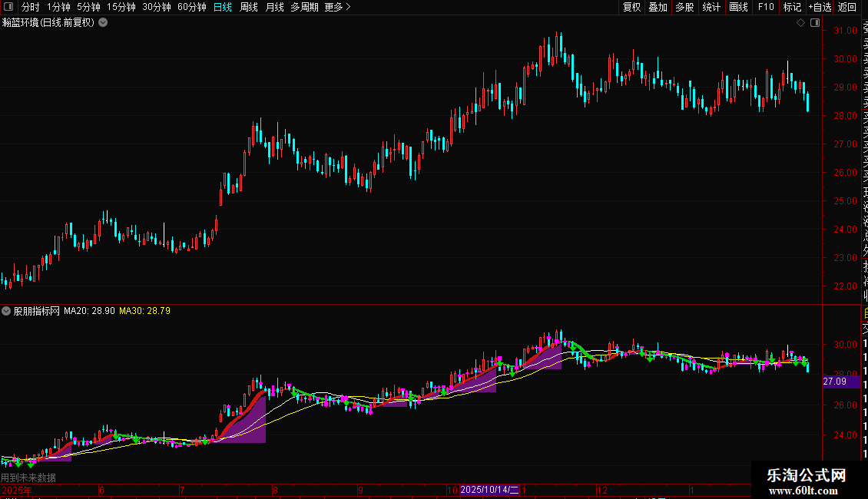Select the 日线 daily chart tab

pyautogui.click(x=223, y=7)
